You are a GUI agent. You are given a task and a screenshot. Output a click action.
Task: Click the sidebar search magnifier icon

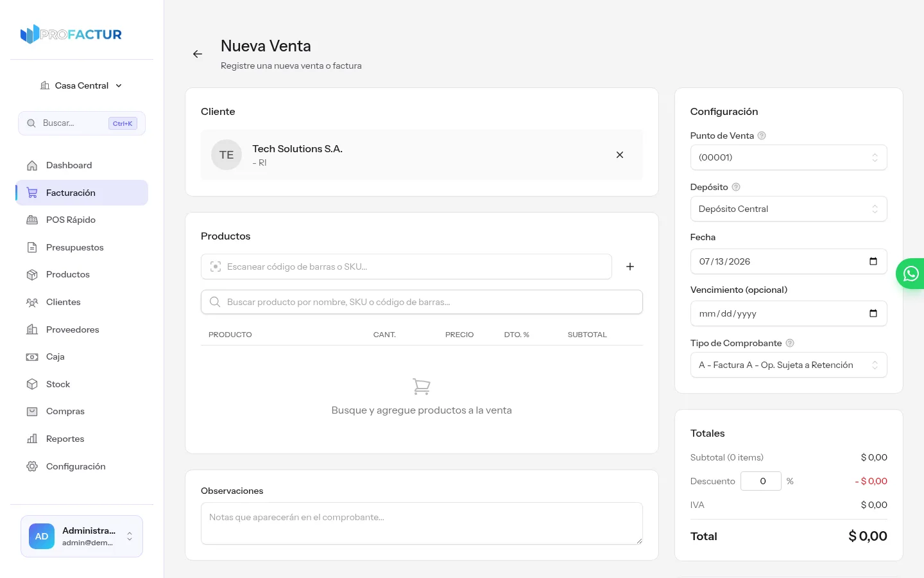[x=31, y=123]
